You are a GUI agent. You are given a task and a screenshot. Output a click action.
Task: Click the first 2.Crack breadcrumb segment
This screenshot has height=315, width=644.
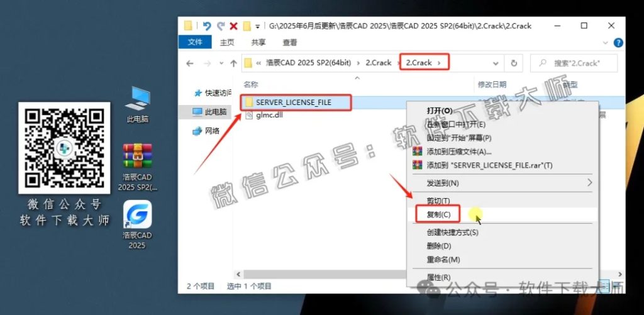[379, 63]
